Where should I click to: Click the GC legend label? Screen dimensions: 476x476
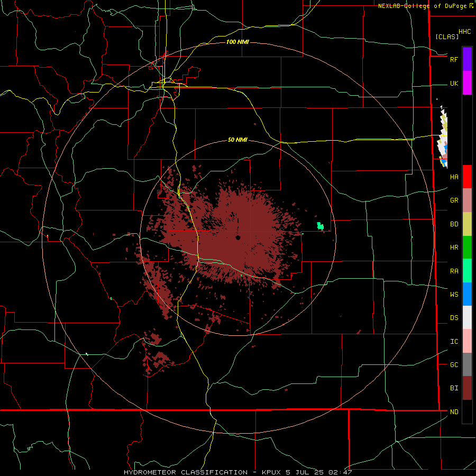(x=454, y=365)
